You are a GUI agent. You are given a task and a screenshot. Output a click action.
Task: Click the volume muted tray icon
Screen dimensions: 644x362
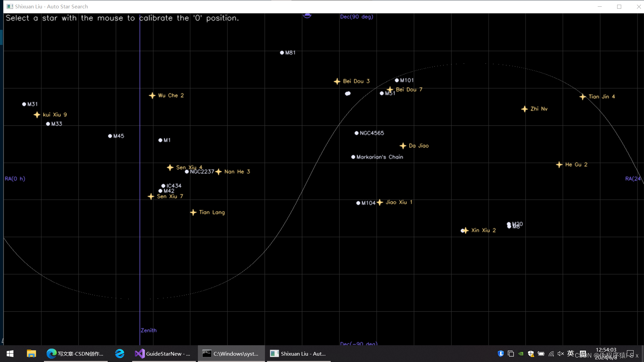pos(560,354)
